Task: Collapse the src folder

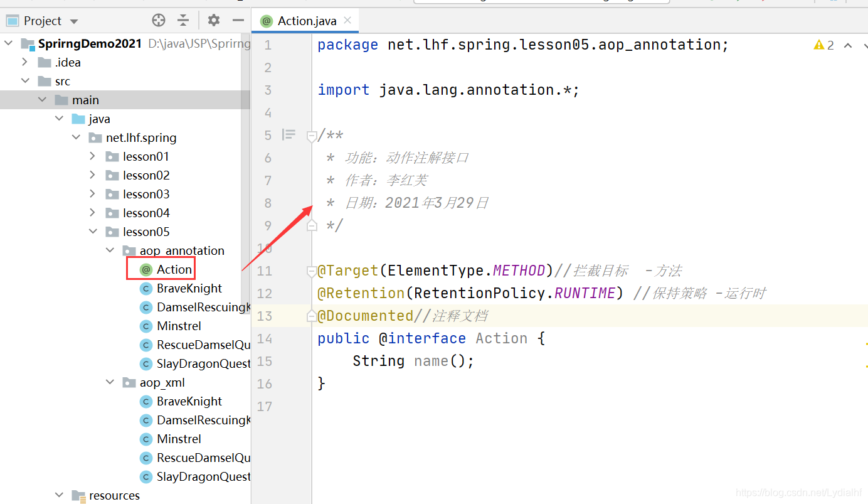Action: click(x=25, y=81)
